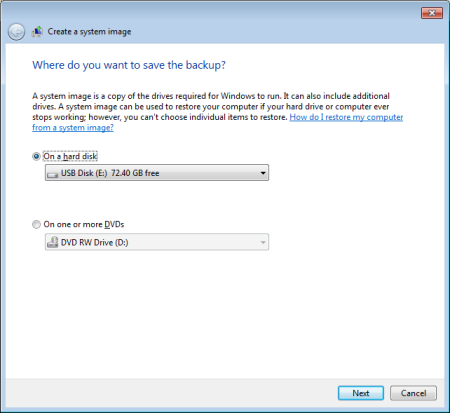Click the Cancel button
Screen dimensions: 450x413
coord(413,393)
